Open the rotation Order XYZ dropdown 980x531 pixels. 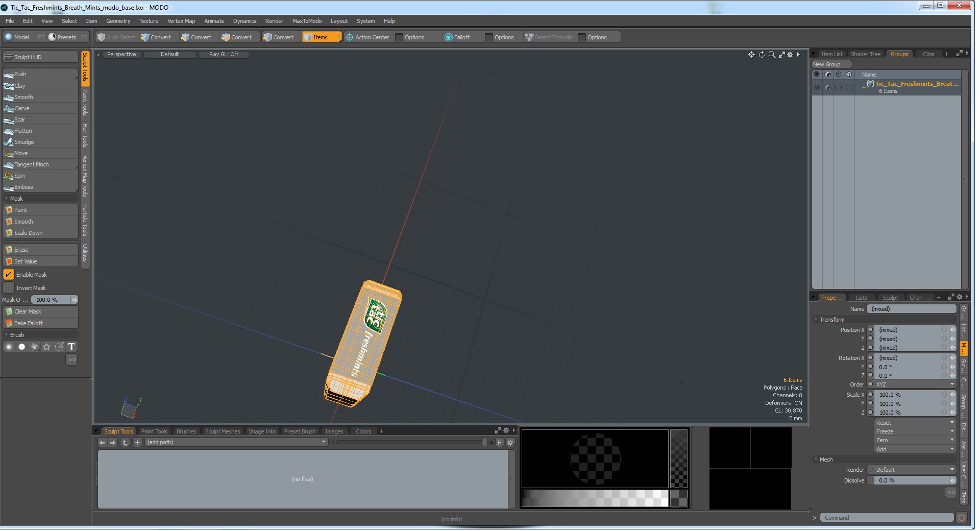(915, 385)
